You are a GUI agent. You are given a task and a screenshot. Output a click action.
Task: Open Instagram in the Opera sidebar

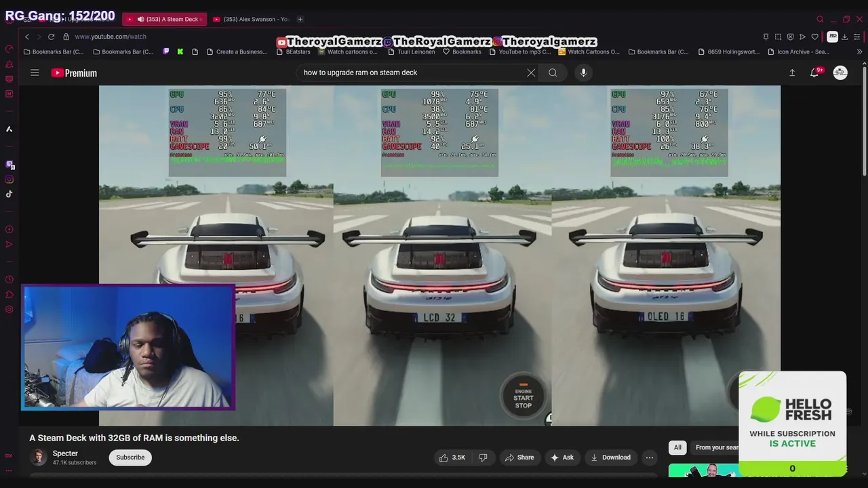click(x=9, y=180)
